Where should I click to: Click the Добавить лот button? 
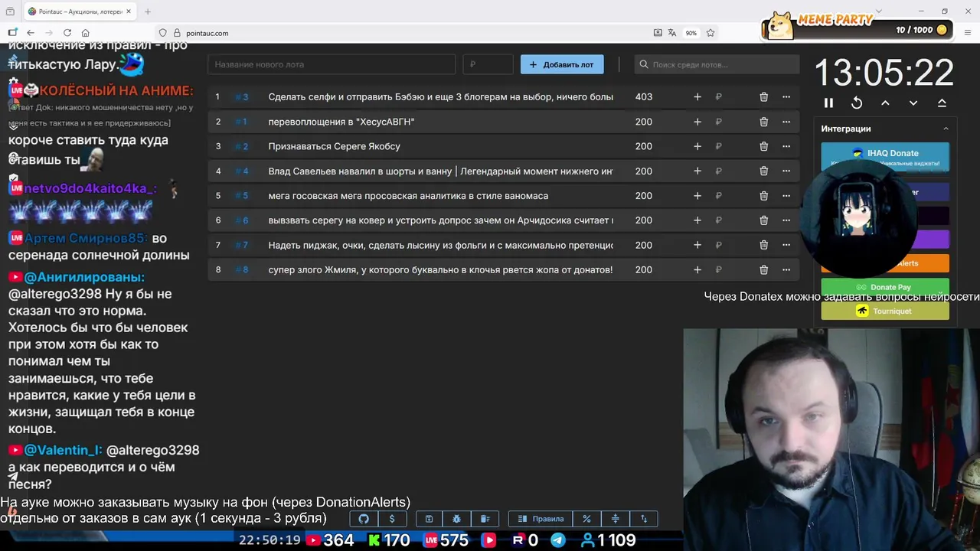pyautogui.click(x=562, y=64)
